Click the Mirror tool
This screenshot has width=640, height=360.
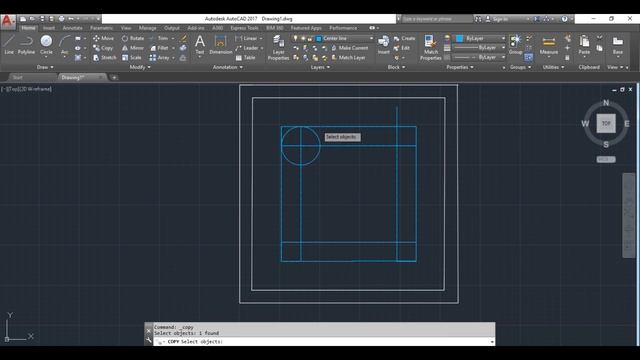tap(133, 48)
